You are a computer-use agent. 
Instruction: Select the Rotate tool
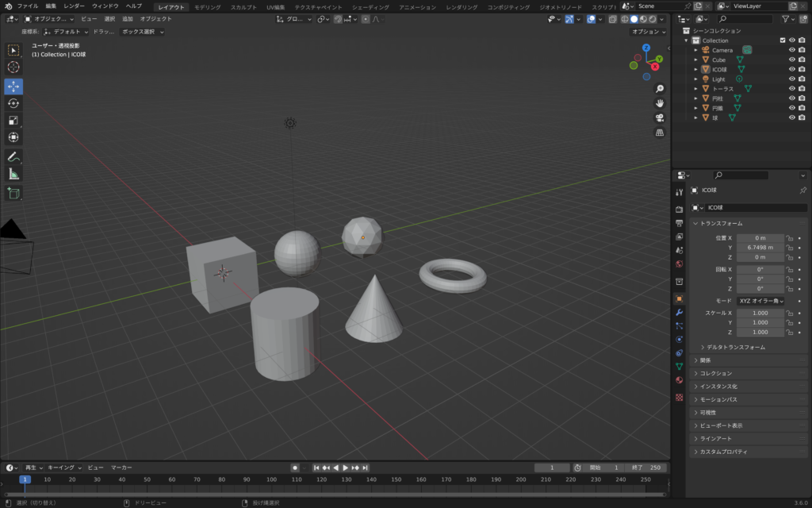pyautogui.click(x=13, y=103)
